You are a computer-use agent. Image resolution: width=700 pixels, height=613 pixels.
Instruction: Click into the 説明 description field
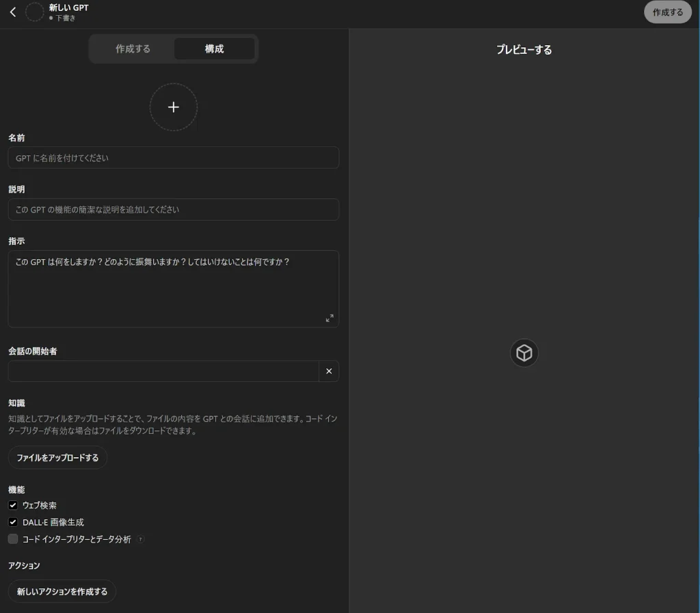(174, 210)
